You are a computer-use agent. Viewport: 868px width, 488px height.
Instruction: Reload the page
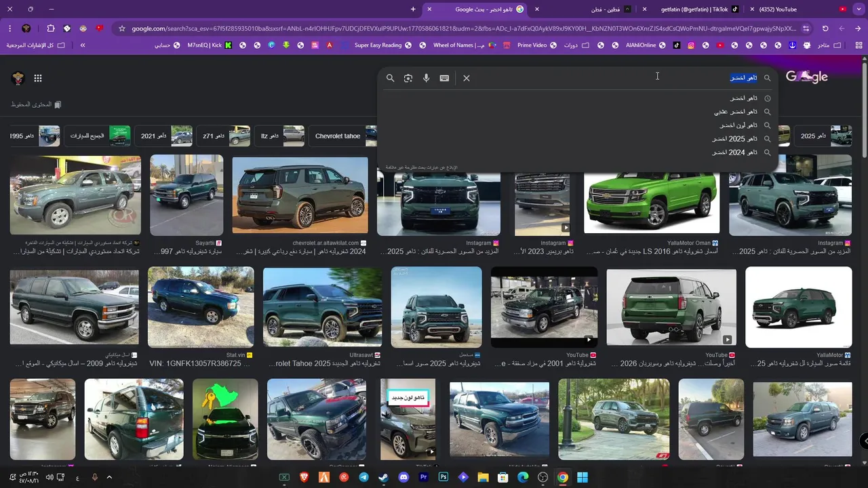point(825,28)
